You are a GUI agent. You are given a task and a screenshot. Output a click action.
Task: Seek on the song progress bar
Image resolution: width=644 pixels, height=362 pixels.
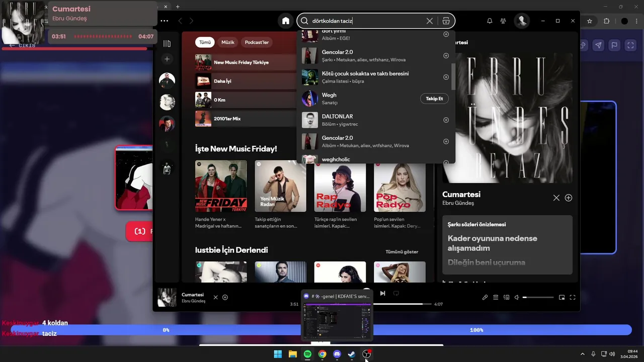(x=403, y=304)
